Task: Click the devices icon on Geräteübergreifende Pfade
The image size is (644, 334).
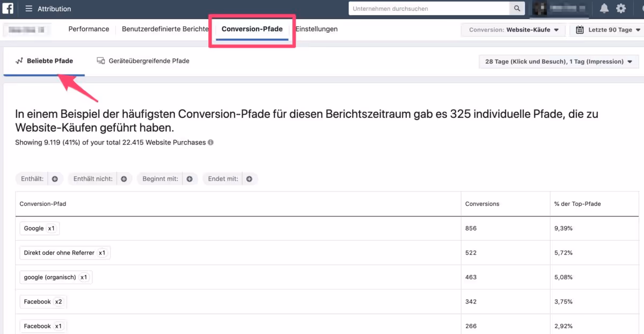Action: [x=101, y=61]
